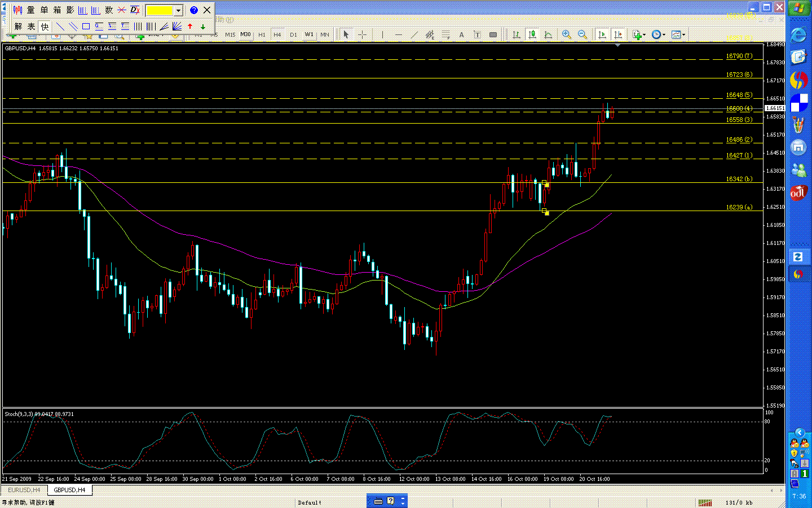Select the crosshair tool
Viewport: 812px width, 508px height.
coord(362,34)
